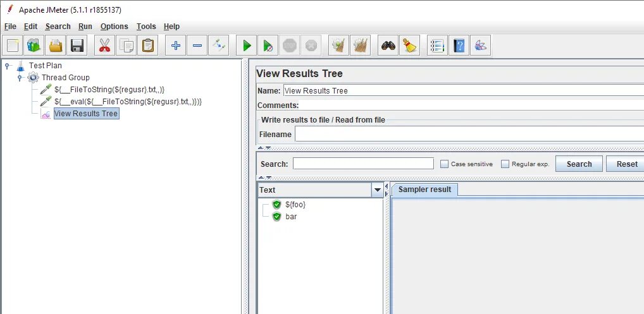Select the Thread Group tree item
Screen dimensions: 644x314
(65, 78)
